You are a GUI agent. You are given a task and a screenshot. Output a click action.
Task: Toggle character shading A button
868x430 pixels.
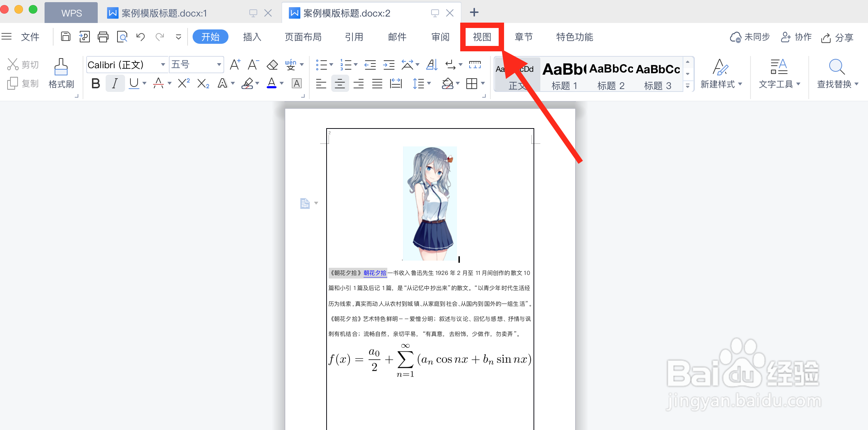296,84
